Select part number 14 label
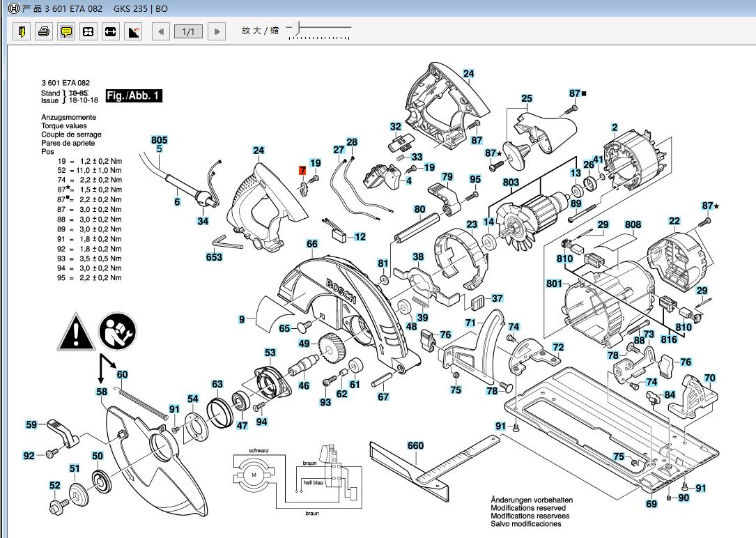Image resolution: width=756 pixels, height=538 pixels. [x=489, y=222]
